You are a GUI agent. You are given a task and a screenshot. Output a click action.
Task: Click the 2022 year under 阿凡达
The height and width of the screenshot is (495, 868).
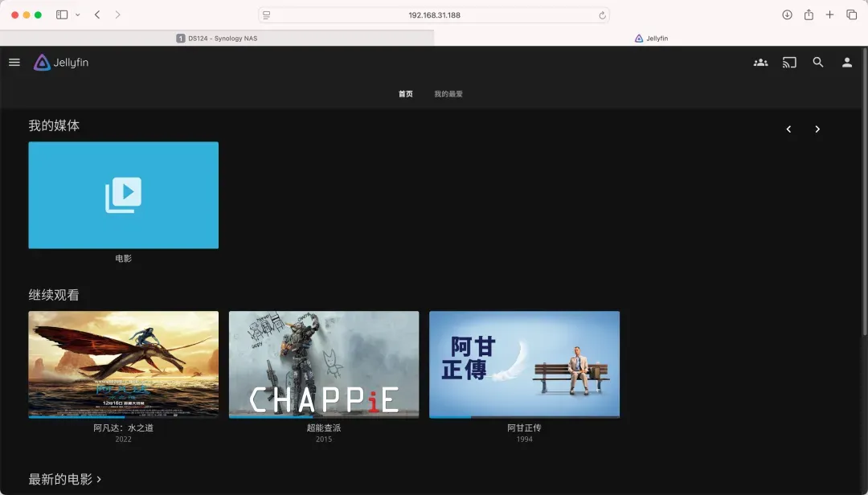coord(124,440)
